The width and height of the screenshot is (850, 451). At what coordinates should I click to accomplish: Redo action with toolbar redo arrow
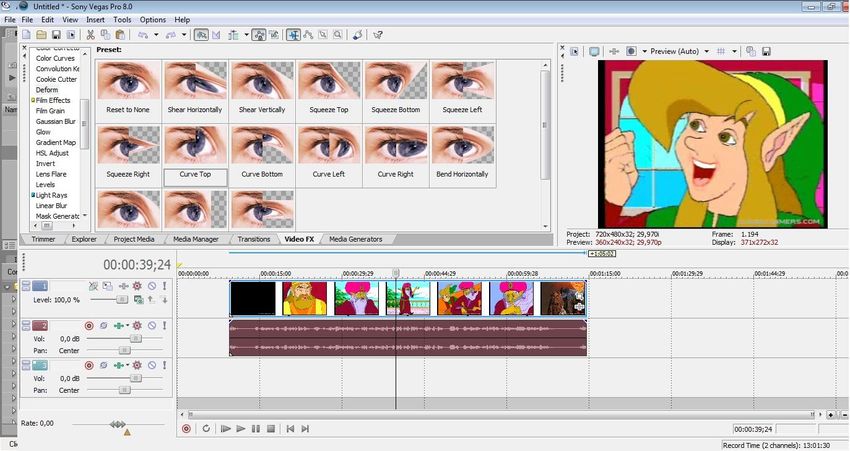pos(171,35)
